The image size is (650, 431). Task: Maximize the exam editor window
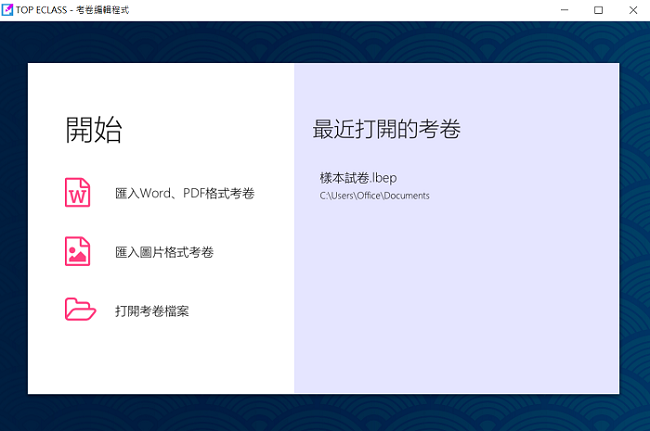(x=598, y=9)
